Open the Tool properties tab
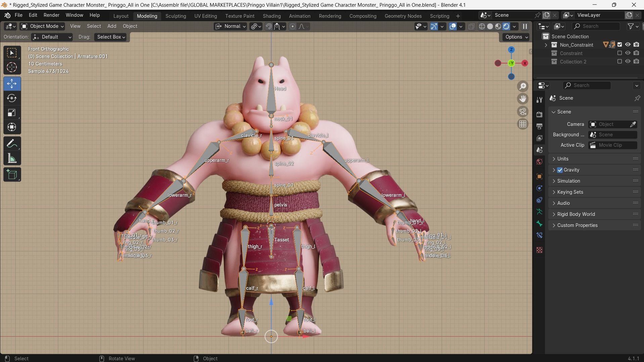Image resolution: width=644 pixels, height=362 pixels. pos(540,100)
